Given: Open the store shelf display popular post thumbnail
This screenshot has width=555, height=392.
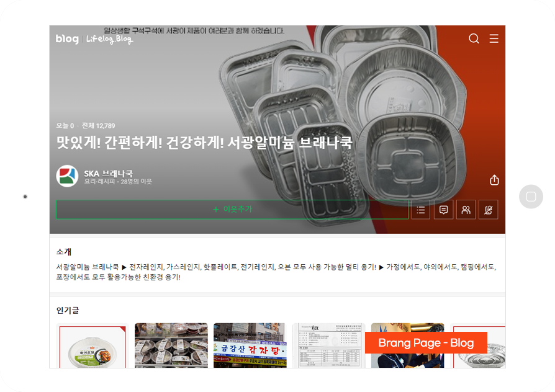Looking at the screenshot, I should tap(171, 345).
